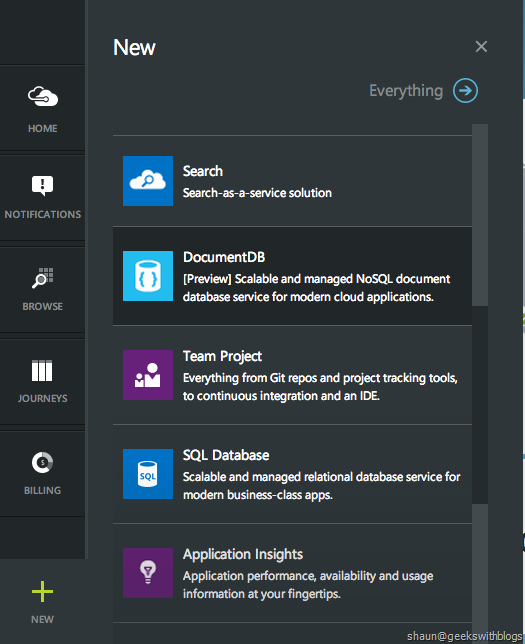Open the Journeys panel icon

coord(42,370)
